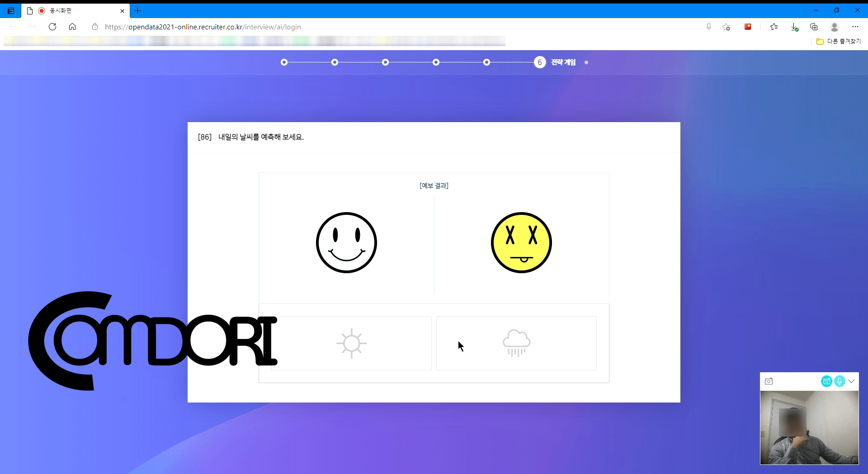Open browser Settings and more menu
The height and width of the screenshot is (474, 868).
[855, 27]
